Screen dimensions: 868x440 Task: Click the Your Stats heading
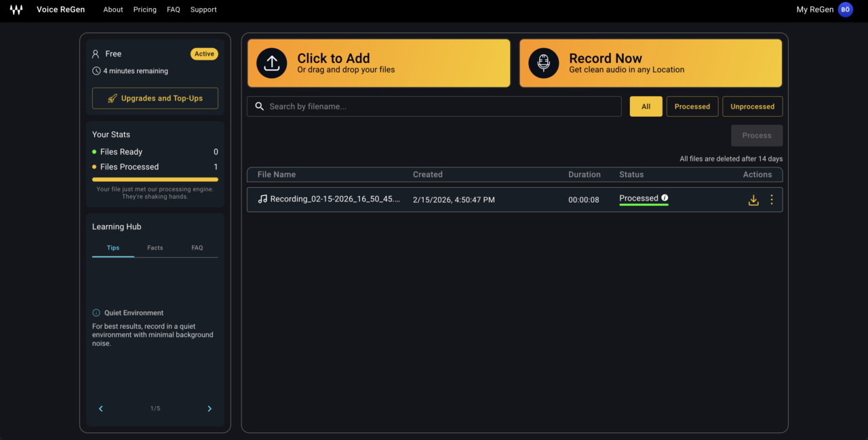pyautogui.click(x=111, y=134)
